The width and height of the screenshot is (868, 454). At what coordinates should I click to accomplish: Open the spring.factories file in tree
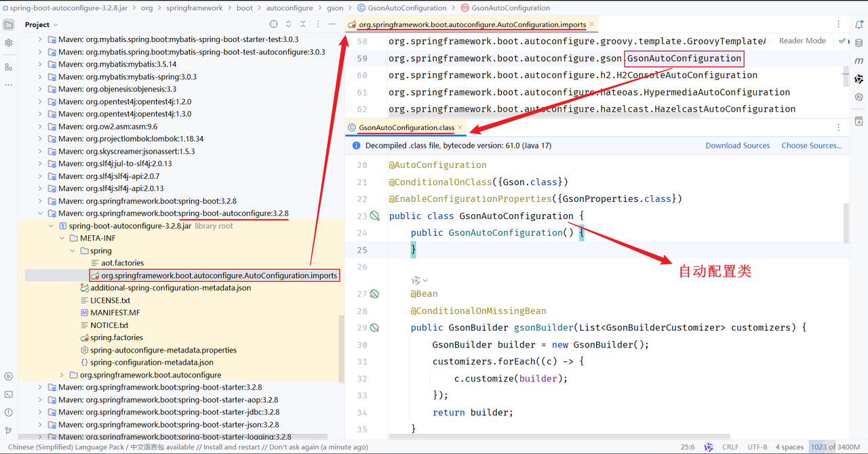(x=116, y=337)
